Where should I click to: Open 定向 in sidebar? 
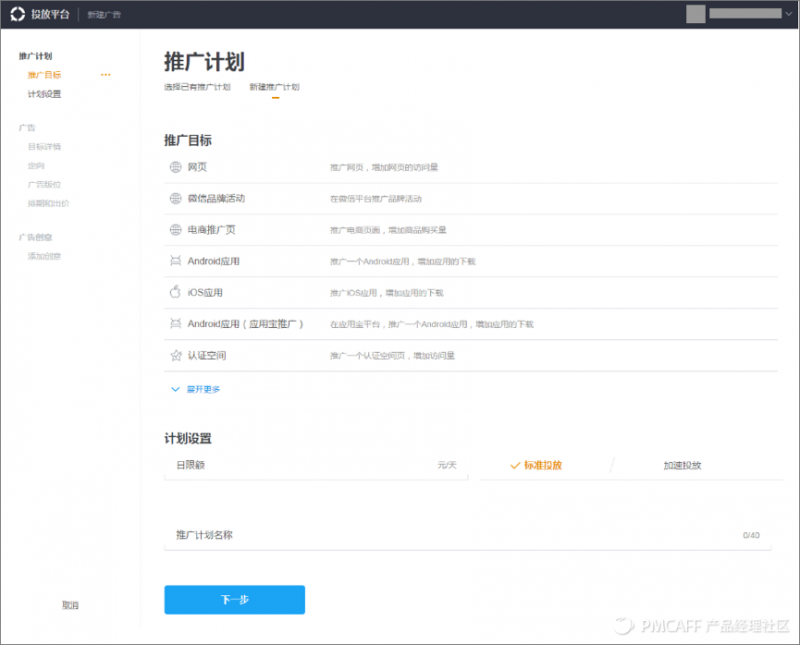(36, 166)
